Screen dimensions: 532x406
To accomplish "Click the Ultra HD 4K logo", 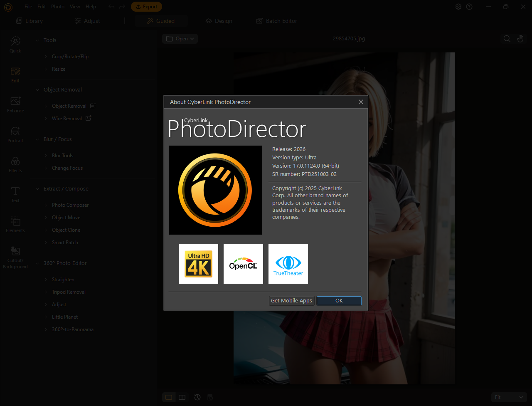I will [x=198, y=264].
